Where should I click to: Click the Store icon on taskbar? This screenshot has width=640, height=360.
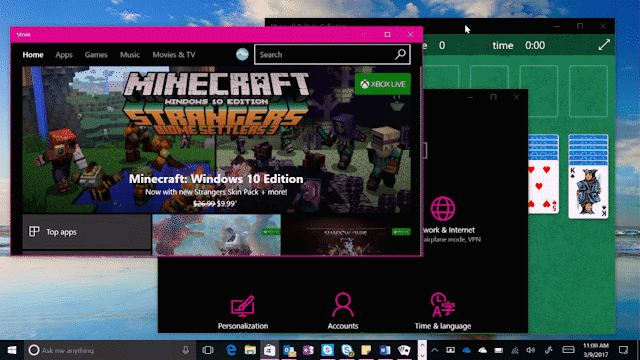(269, 350)
